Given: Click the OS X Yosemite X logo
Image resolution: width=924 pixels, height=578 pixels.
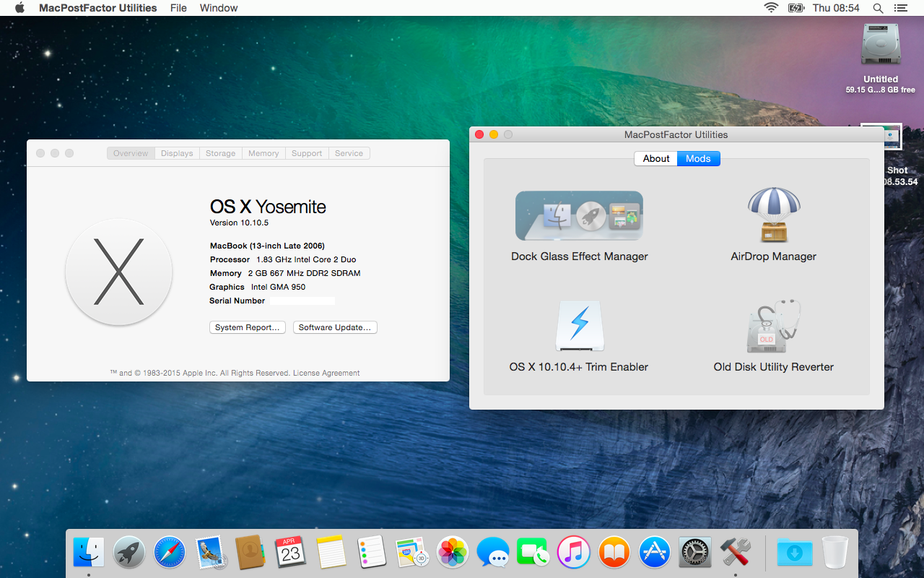Looking at the screenshot, I should click(119, 272).
